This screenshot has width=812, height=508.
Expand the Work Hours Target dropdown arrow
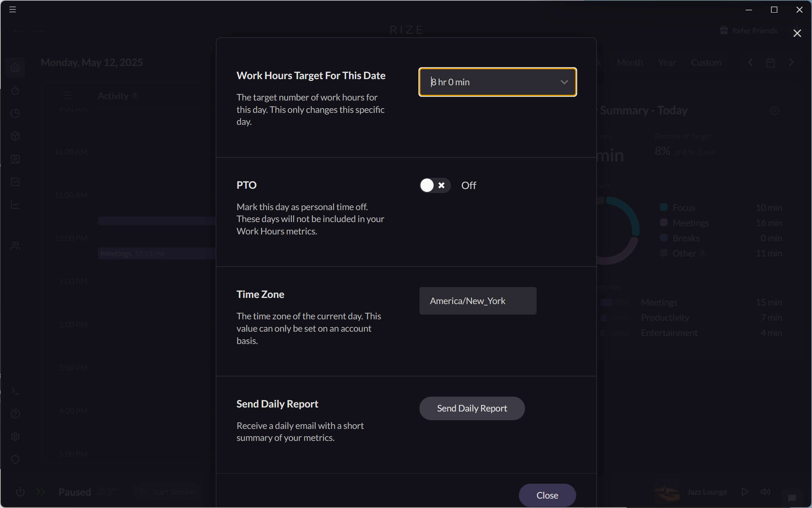[564, 82]
